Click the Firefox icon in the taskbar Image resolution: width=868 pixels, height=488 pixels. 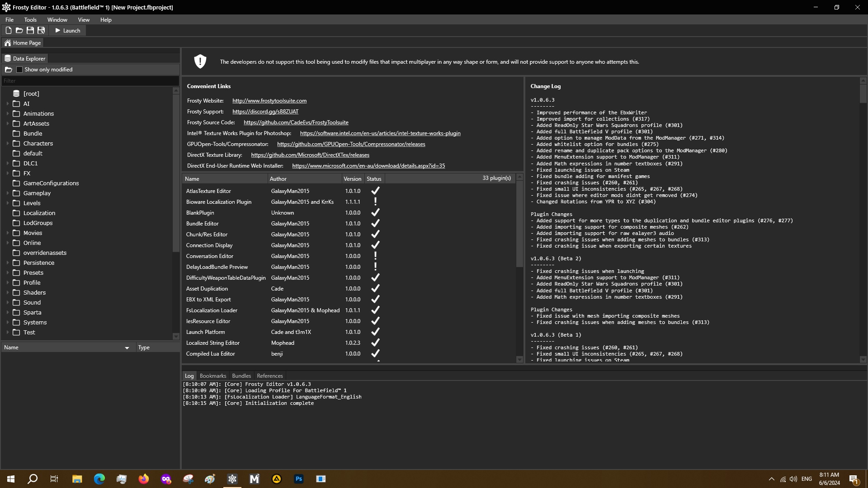click(144, 479)
